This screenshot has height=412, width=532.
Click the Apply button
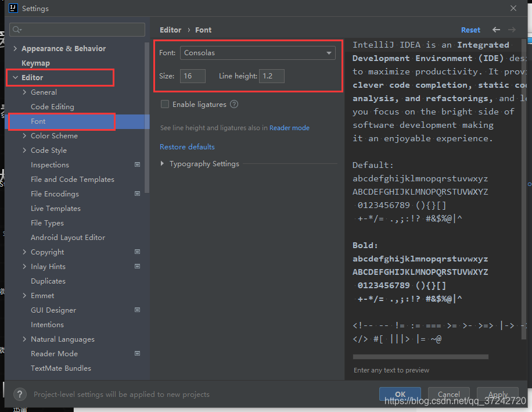(497, 394)
